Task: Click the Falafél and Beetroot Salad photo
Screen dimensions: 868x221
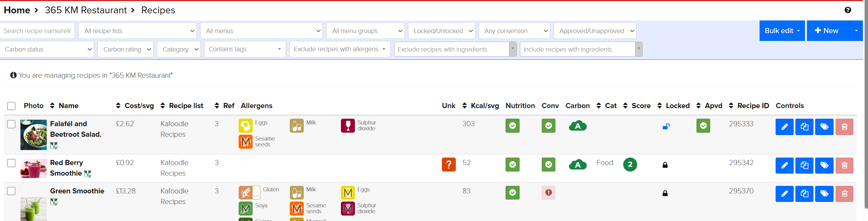Action: (x=33, y=135)
